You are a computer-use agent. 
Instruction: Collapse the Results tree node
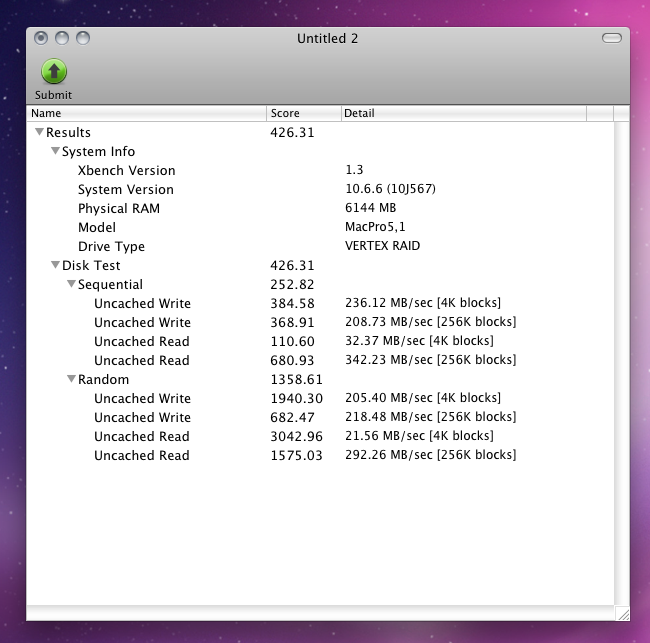(39, 132)
